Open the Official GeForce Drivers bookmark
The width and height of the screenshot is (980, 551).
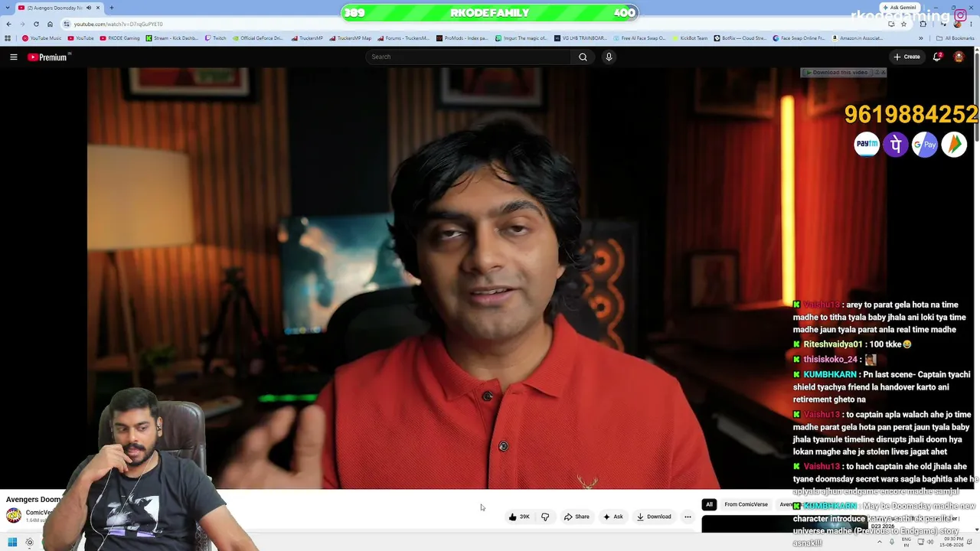[259, 38]
